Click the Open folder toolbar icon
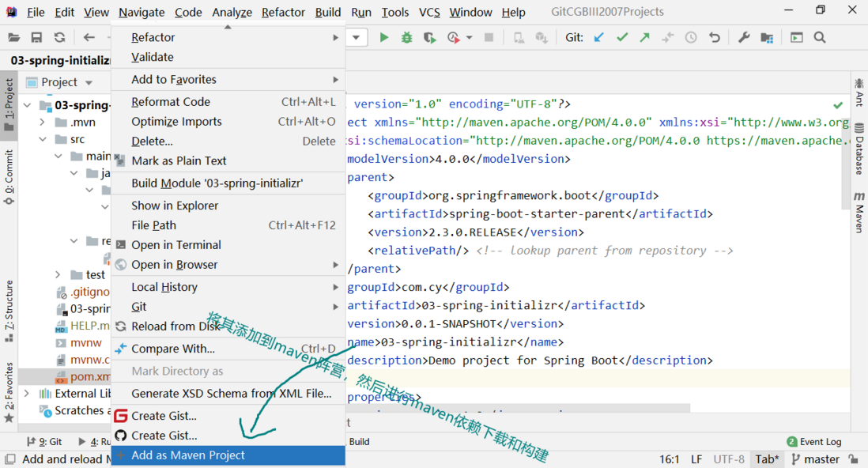The width and height of the screenshot is (868, 468). click(13, 38)
